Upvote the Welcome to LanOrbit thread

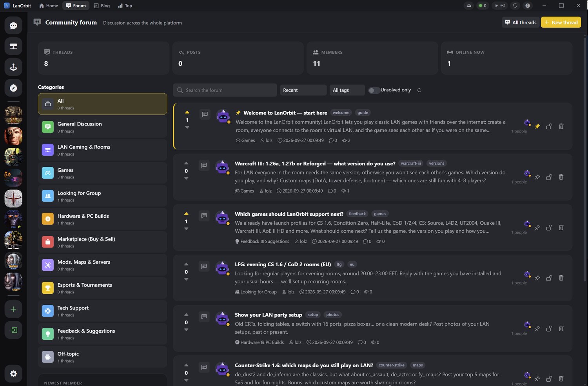pos(187,113)
